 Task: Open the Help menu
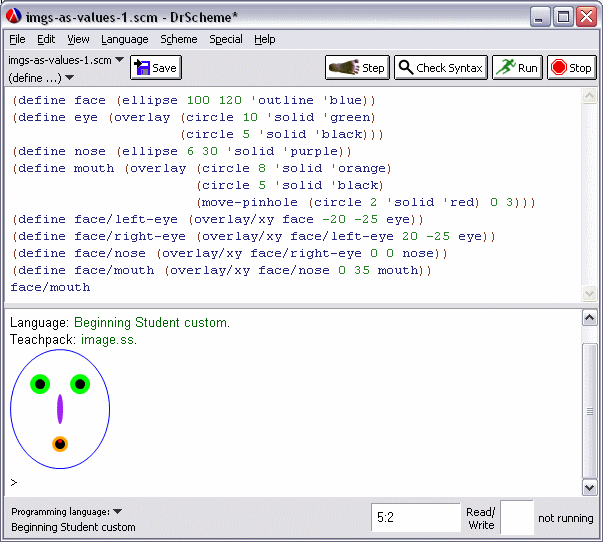click(x=265, y=39)
